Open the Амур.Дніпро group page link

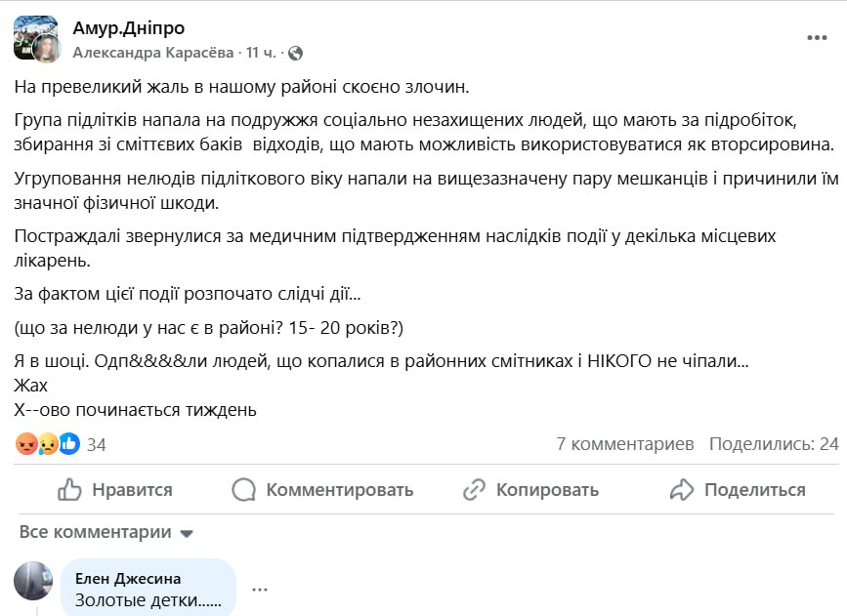tap(129, 28)
